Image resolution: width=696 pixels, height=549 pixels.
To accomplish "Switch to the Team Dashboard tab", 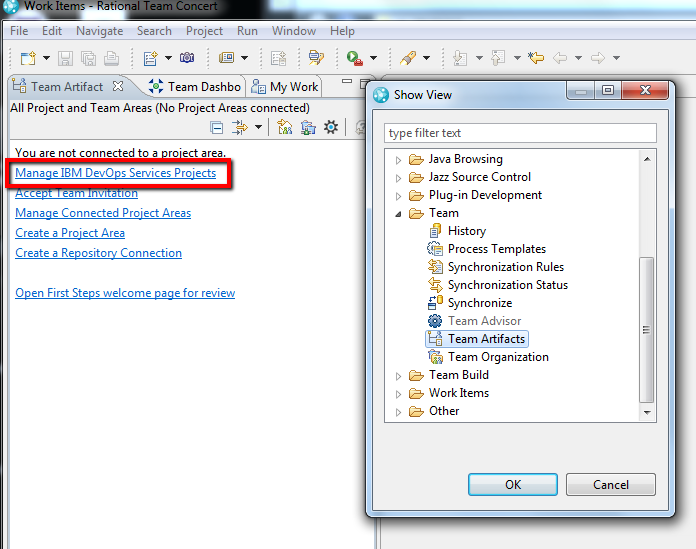I will click(195, 87).
